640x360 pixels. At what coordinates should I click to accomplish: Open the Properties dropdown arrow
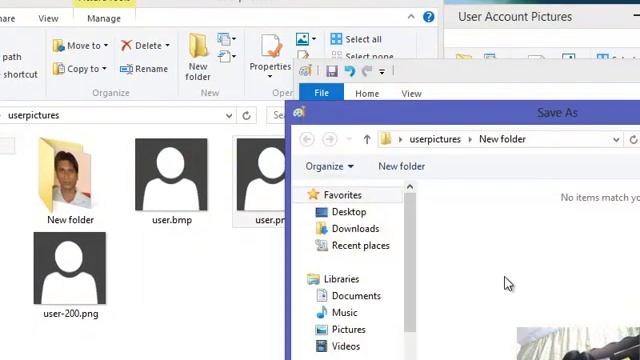click(270, 76)
